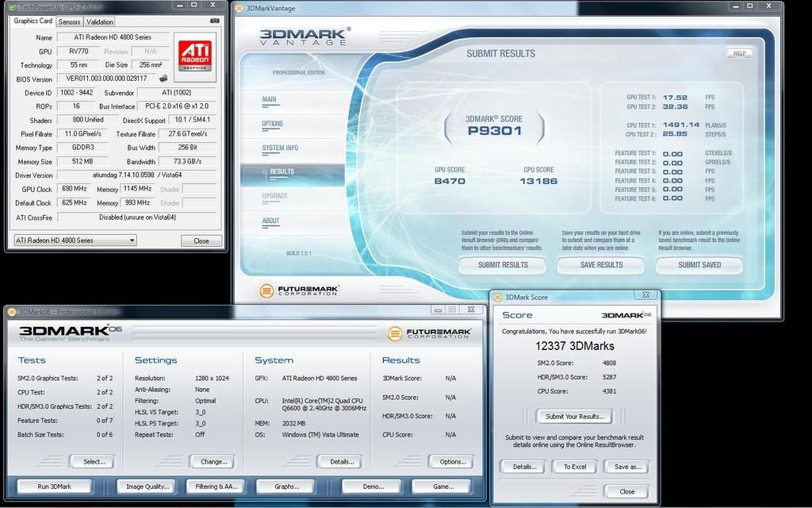Go to MAIN in 3DMark Vantage
812x508 pixels.
coord(270,99)
